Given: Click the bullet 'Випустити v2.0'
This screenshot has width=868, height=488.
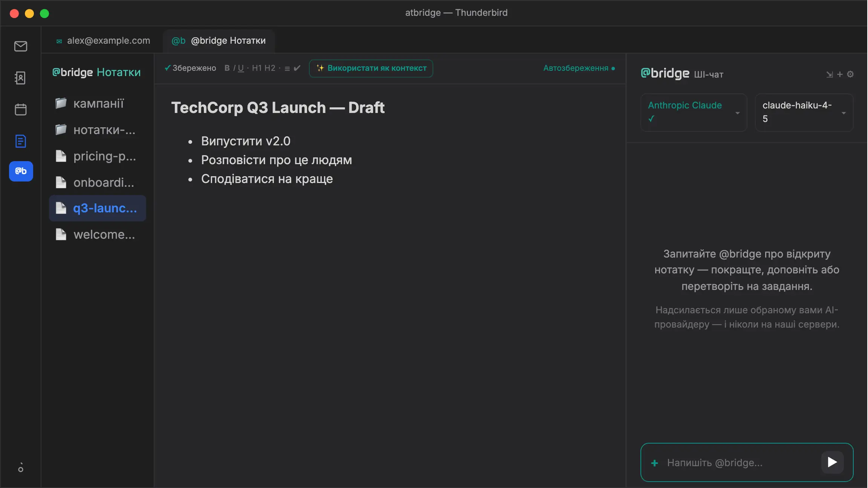Looking at the screenshot, I should [246, 141].
